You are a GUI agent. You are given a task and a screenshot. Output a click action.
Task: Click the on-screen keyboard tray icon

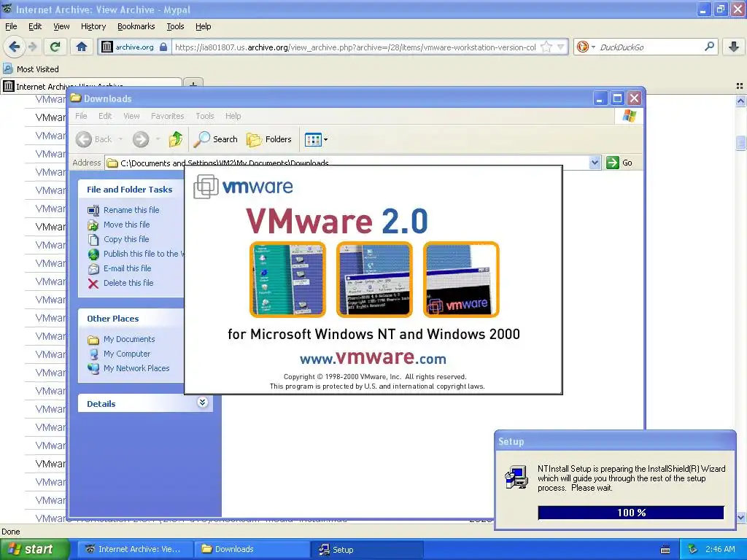tap(665, 550)
